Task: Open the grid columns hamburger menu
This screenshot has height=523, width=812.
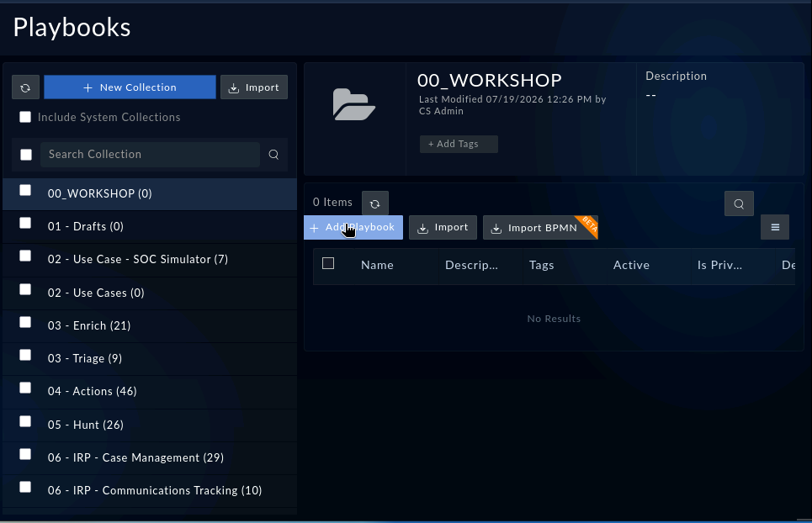Action: (x=775, y=227)
